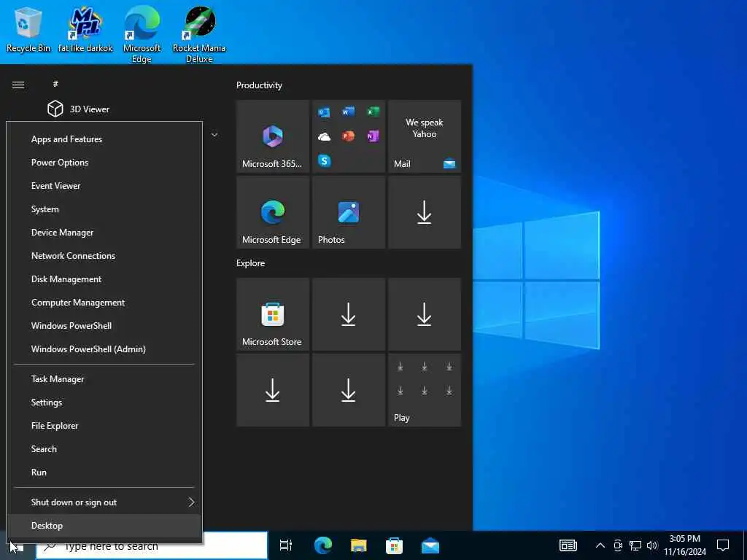This screenshot has width=747, height=560.
Task: Open News and interests on the taskbar
Action: coord(568,545)
